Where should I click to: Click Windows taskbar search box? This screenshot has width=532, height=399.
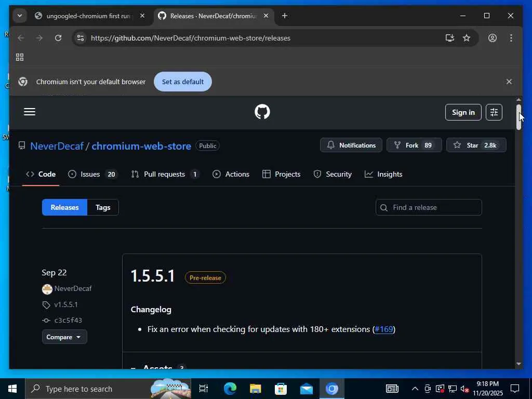108,389
